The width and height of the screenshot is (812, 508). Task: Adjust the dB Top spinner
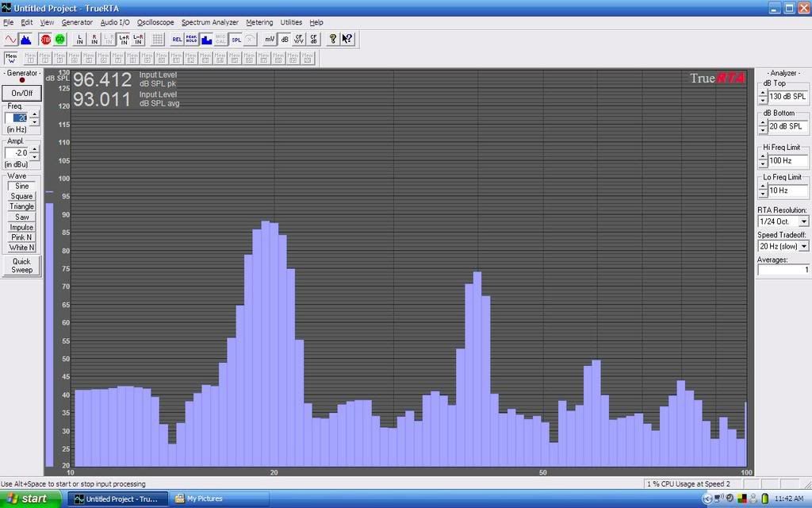click(x=763, y=96)
